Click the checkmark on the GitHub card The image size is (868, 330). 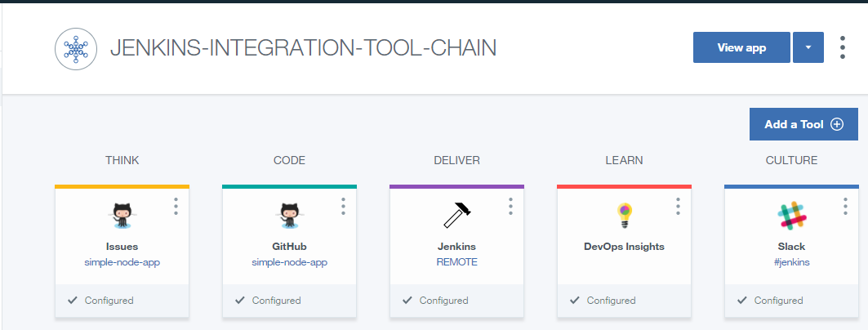coord(240,300)
